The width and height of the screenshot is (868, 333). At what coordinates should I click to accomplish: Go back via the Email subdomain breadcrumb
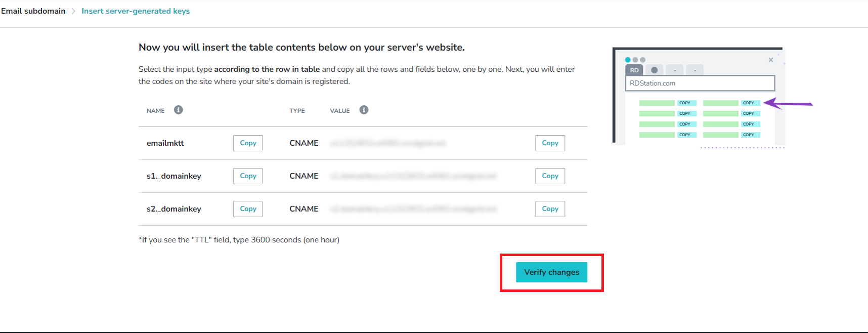tap(33, 11)
